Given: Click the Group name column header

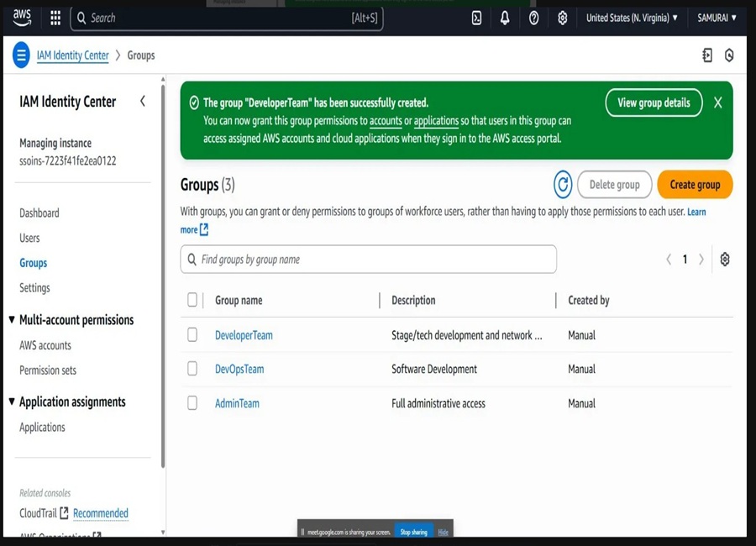Looking at the screenshot, I should 239,300.
